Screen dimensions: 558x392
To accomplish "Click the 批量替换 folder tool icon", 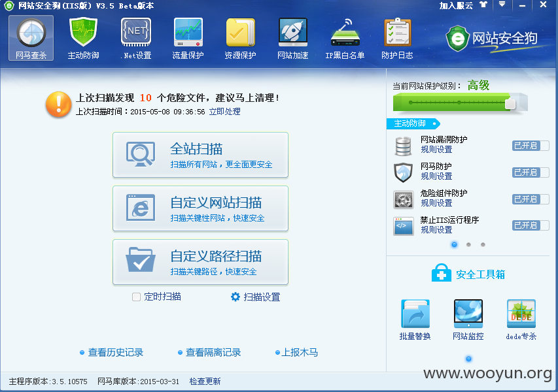I will pyautogui.click(x=415, y=314).
